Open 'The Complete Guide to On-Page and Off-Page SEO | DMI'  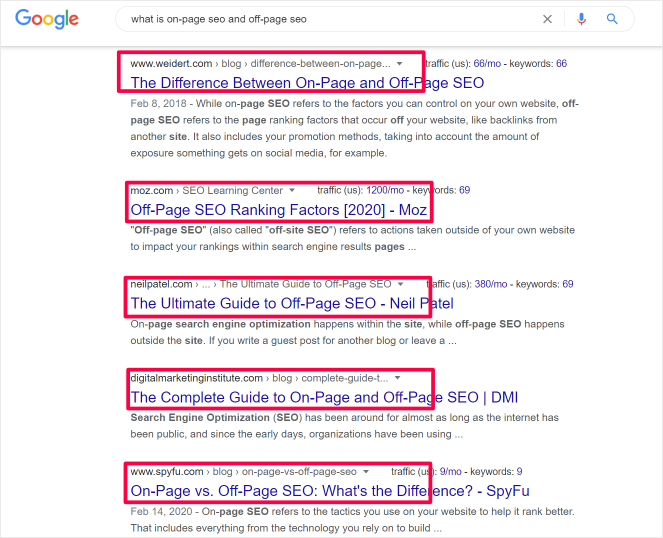[x=324, y=397]
